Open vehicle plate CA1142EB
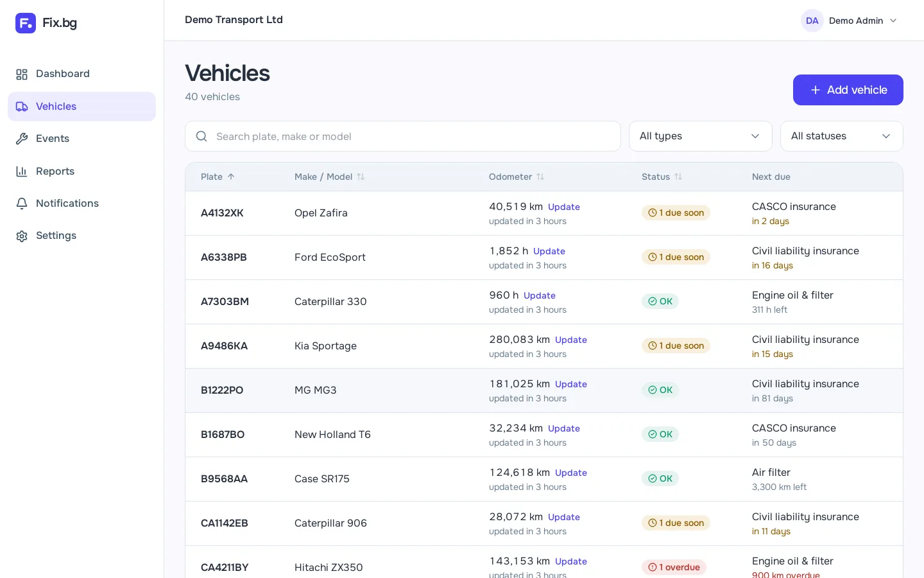Image resolution: width=924 pixels, height=578 pixels. (x=225, y=523)
